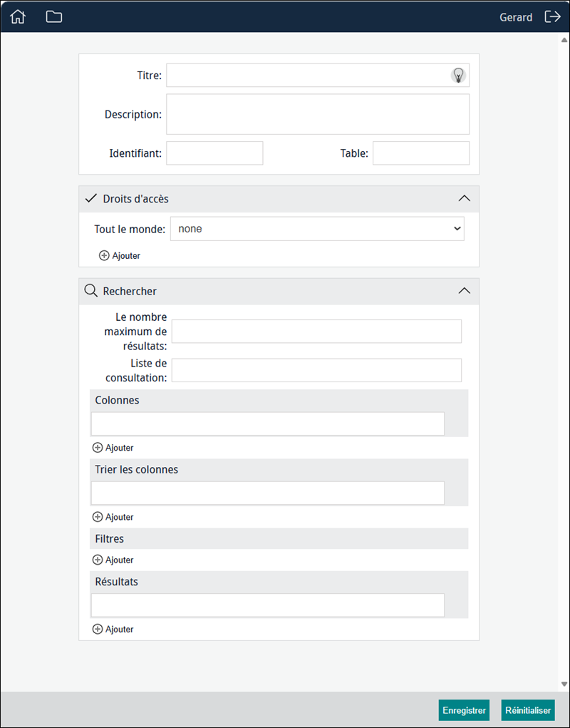Click the Enregistrer button

(464, 710)
